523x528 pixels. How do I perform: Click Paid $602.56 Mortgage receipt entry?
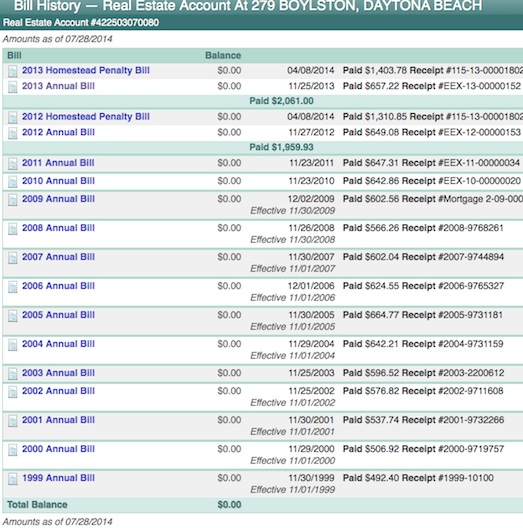tap(433, 199)
